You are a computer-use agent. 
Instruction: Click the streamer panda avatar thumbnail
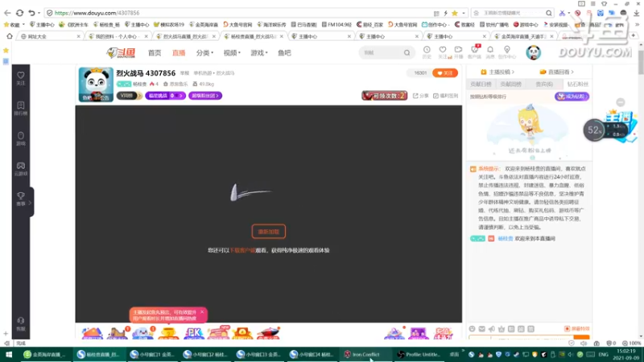pos(96,84)
